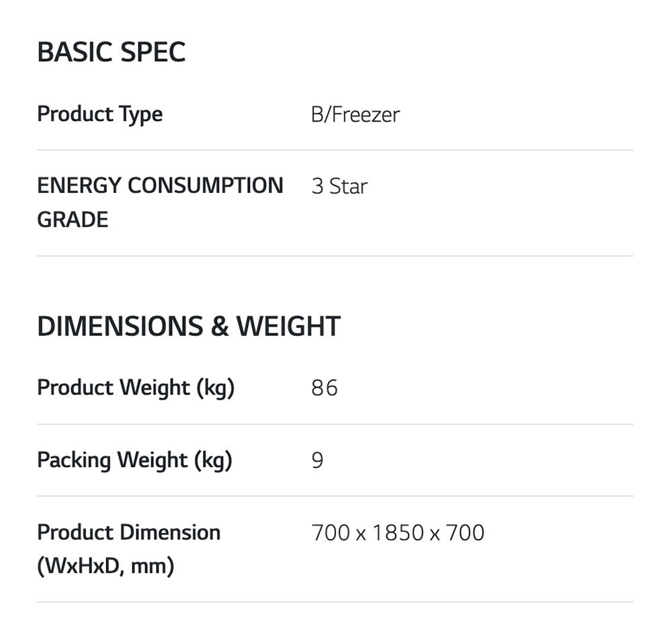Image resolution: width=672 pixels, height=633 pixels.
Task: Click the BASIC SPEC section heading
Action: tap(111, 52)
